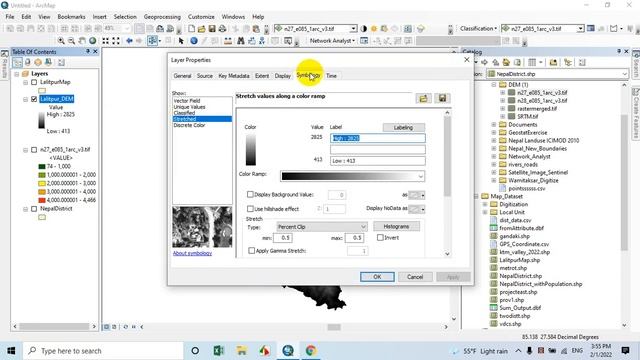Click Fixed Zoom In icon
Image resolution: width=640 pixels, height=360 pixels.
[106, 41]
